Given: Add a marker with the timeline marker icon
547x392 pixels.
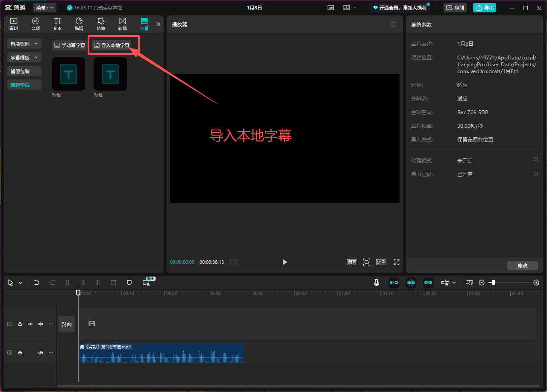Looking at the screenshot, I should (x=129, y=283).
